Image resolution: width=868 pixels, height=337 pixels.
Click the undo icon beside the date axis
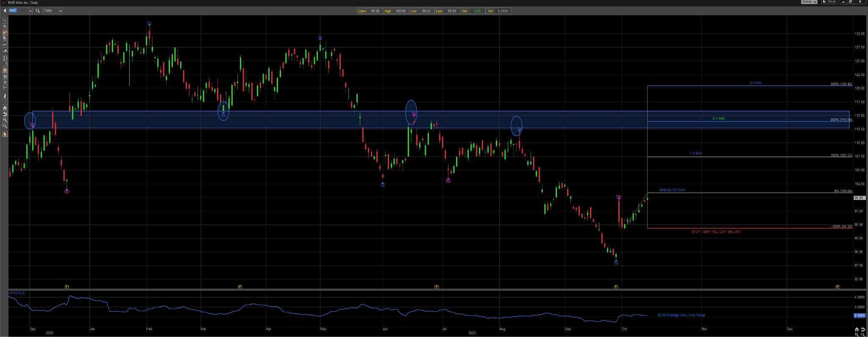[862, 329]
